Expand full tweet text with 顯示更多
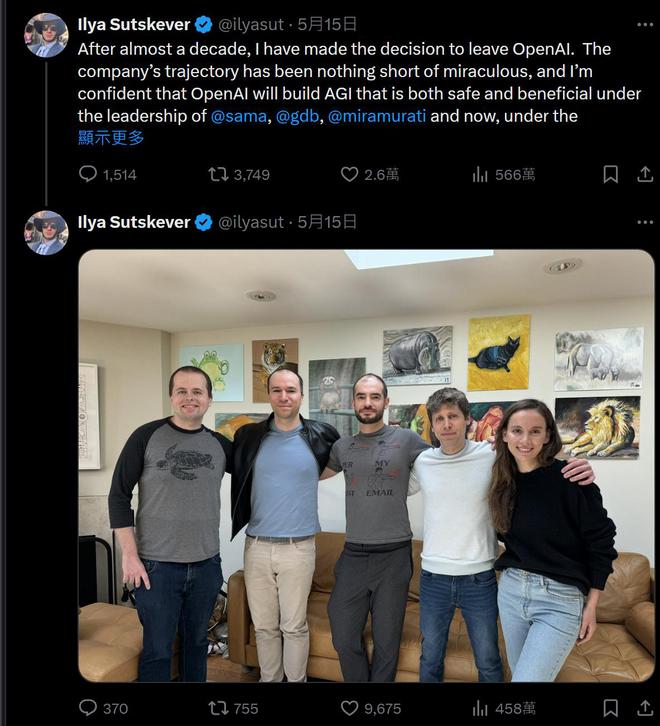Viewport: 660px width, 726px height. tap(111, 138)
